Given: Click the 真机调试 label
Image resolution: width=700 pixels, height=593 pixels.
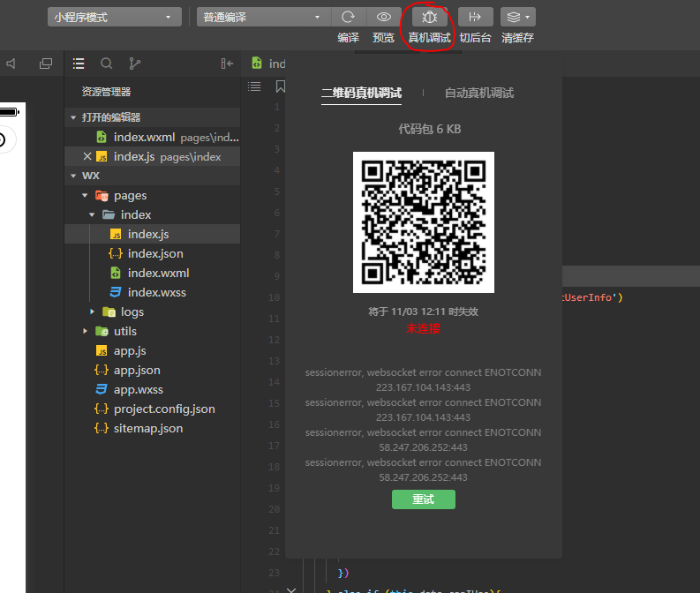Looking at the screenshot, I should point(430,38).
